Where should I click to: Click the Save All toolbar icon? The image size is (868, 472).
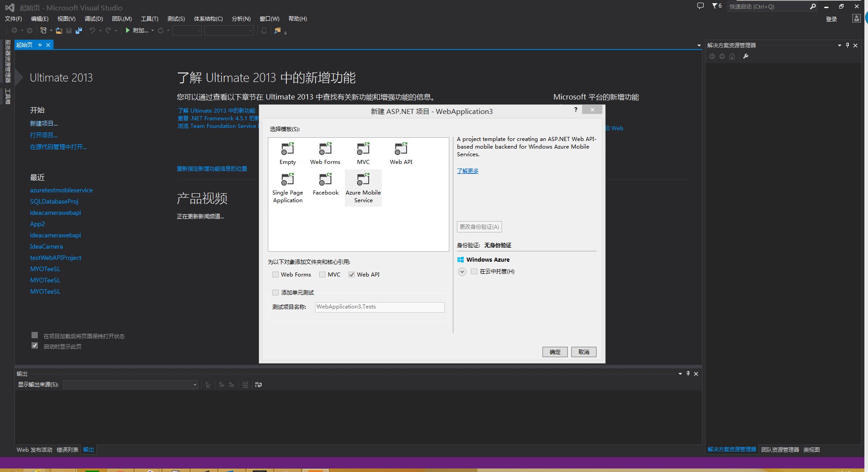pyautogui.click(x=79, y=31)
